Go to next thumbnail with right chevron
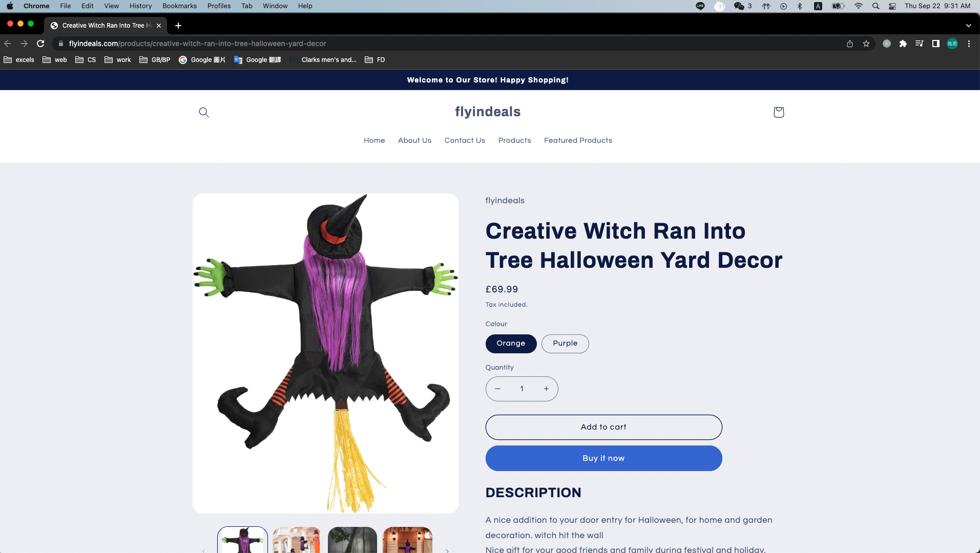Screen dimensions: 980x553 (447, 550)
